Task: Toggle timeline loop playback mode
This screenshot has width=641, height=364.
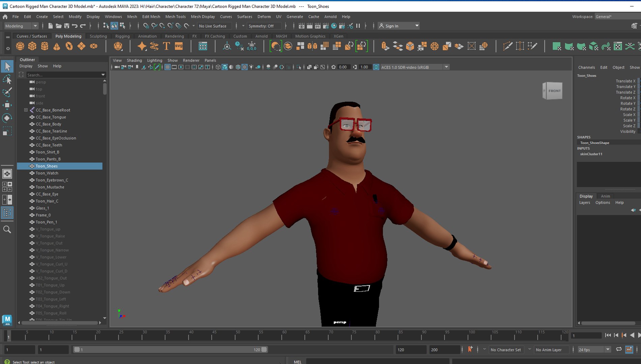Action: [619, 350]
